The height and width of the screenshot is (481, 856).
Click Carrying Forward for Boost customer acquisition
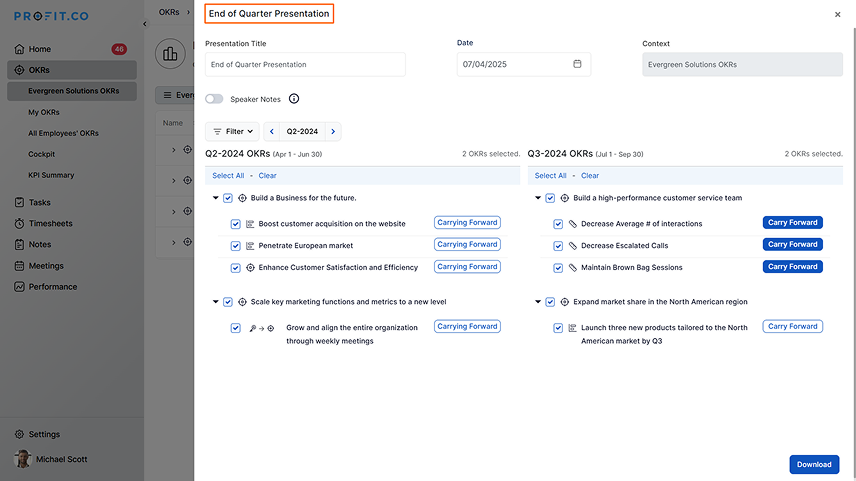(x=467, y=223)
